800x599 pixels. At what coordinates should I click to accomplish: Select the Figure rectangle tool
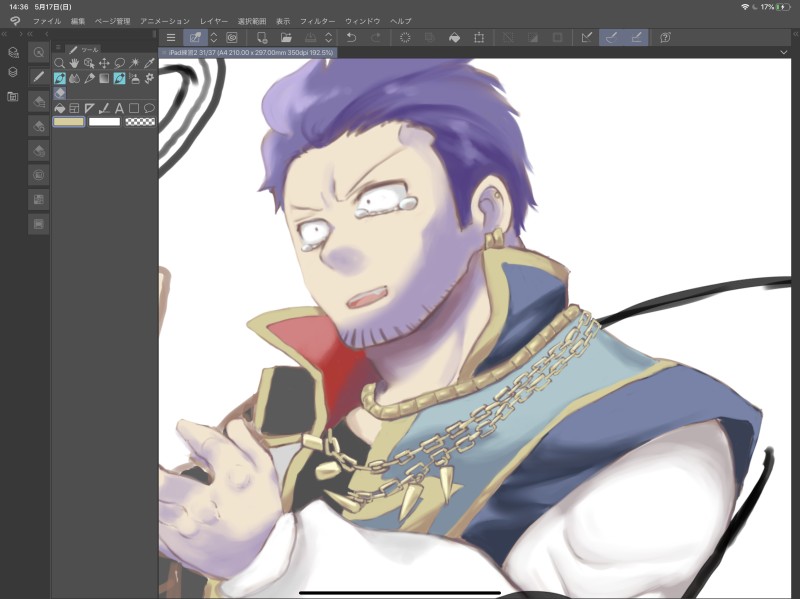point(134,108)
